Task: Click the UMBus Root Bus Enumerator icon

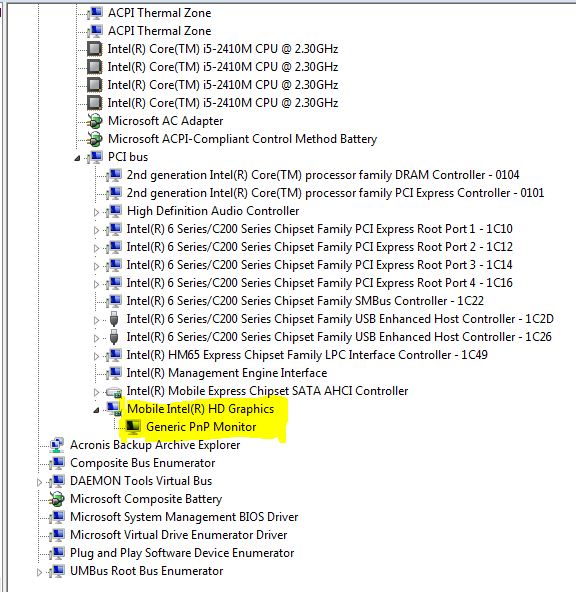Action: click(x=57, y=571)
